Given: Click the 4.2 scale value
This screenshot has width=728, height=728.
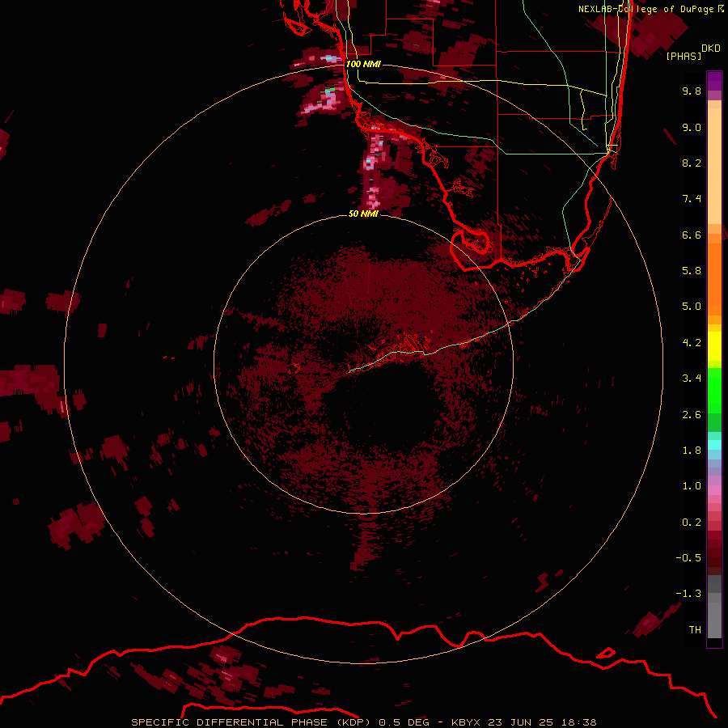Looking at the screenshot, I should 692,343.
